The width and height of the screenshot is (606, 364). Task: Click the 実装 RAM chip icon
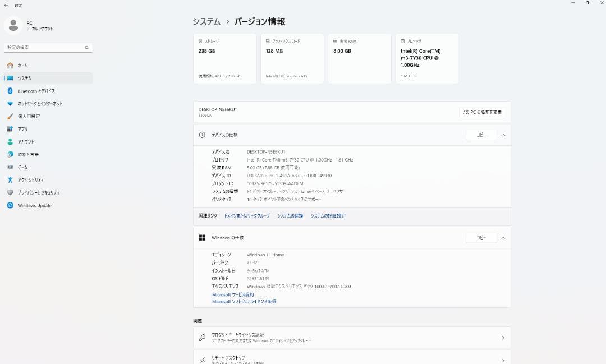click(335, 41)
